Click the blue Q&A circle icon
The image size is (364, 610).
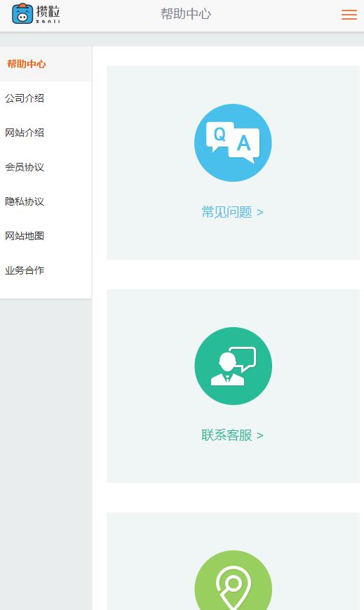pyautogui.click(x=233, y=142)
